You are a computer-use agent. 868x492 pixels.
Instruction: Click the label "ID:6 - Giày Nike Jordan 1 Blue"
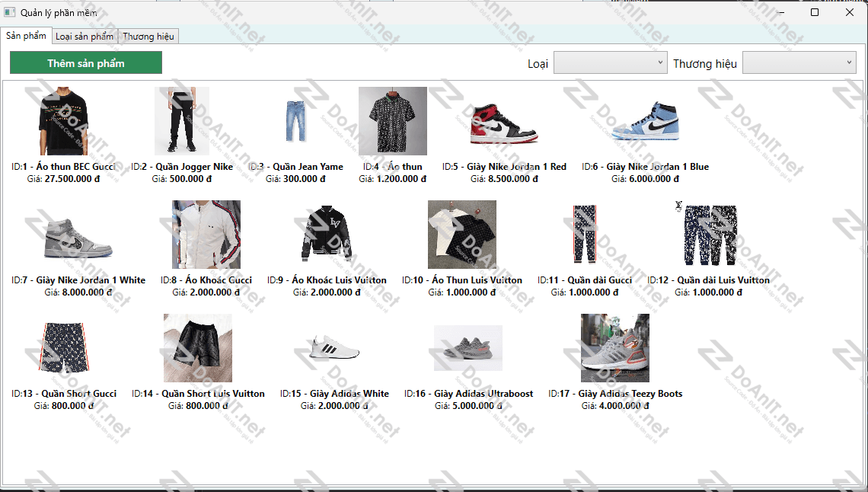tap(645, 167)
